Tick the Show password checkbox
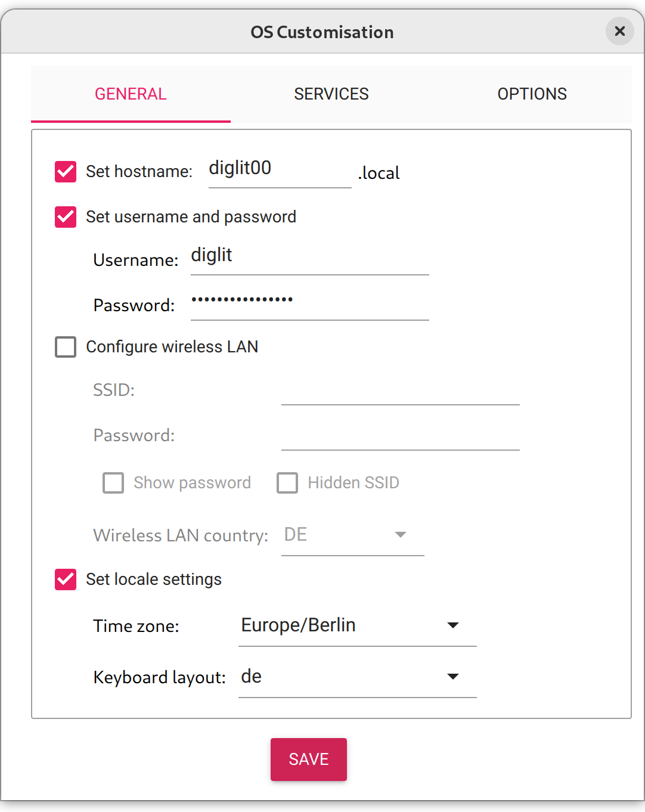Image resolution: width=645 pixels, height=812 pixels. tap(113, 483)
